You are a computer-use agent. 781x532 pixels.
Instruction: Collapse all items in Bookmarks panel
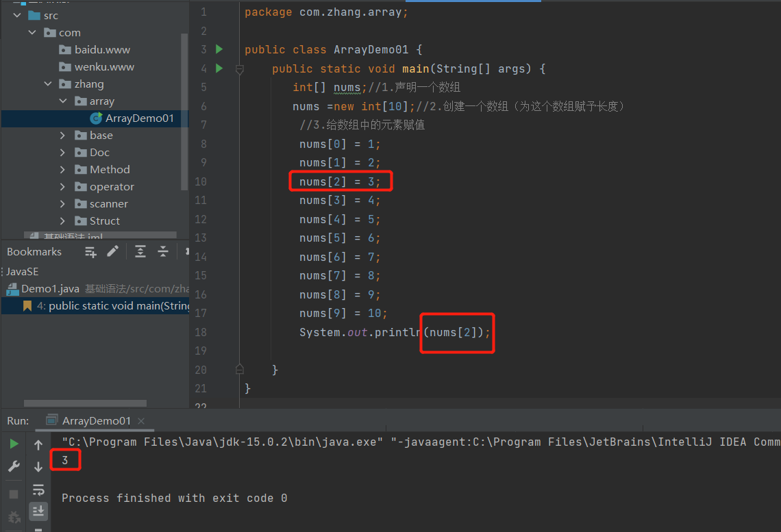[163, 251]
